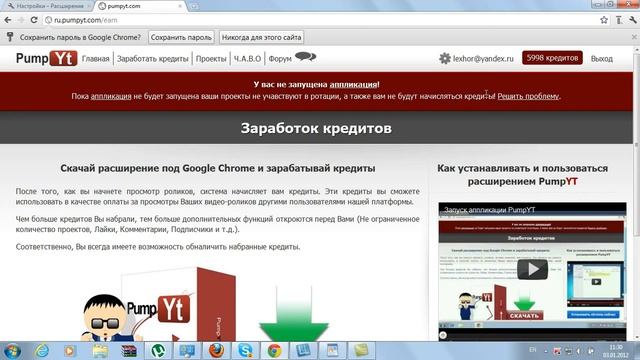
Task: Log out via the Выход link
Action: tap(602, 59)
